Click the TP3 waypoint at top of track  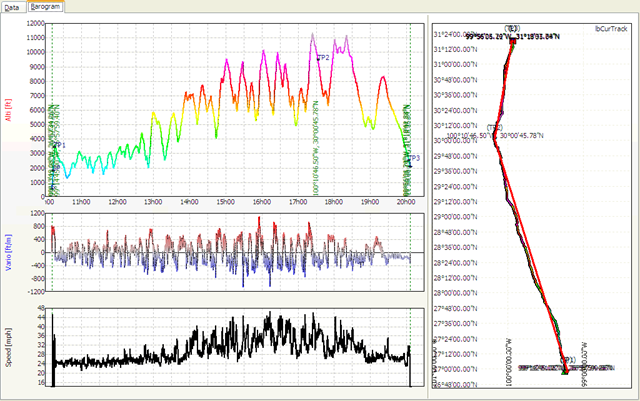(x=513, y=29)
